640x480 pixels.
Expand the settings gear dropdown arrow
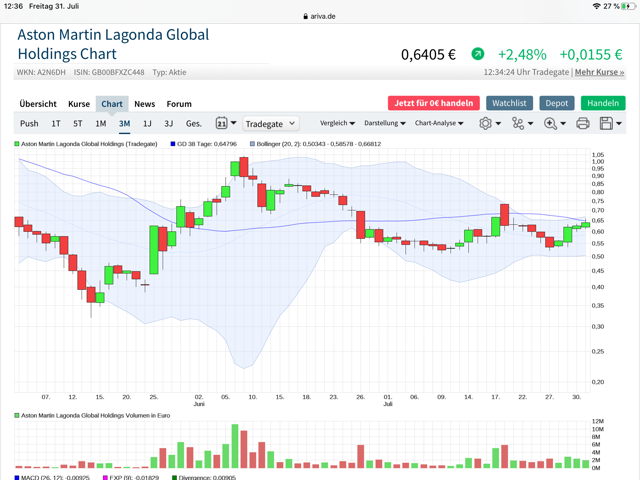(x=498, y=123)
